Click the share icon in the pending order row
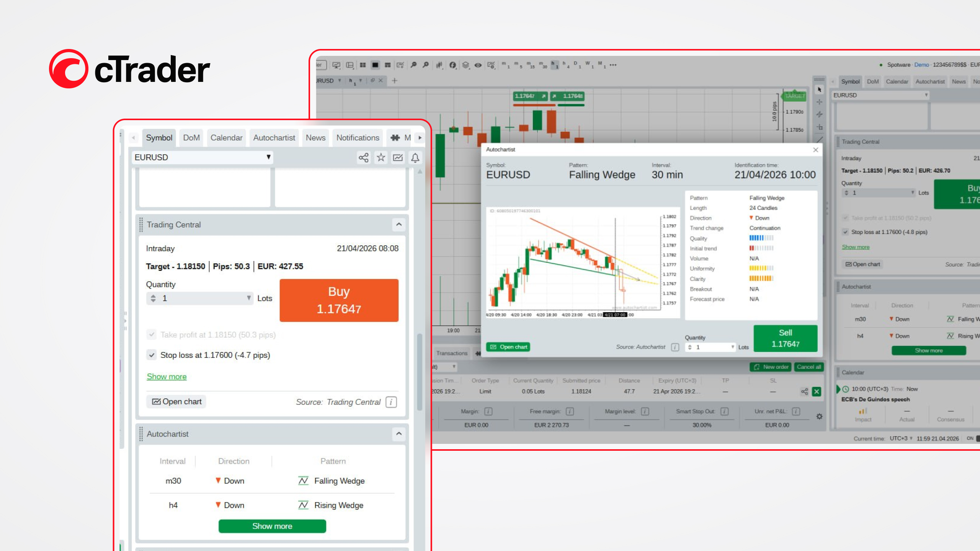Viewport: 980px width, 551px height. 804,391
